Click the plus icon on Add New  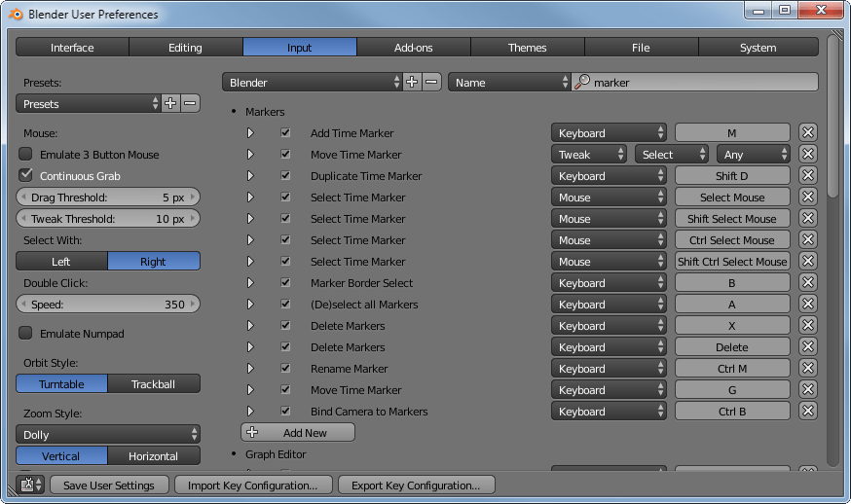click(x=252, y=432)
